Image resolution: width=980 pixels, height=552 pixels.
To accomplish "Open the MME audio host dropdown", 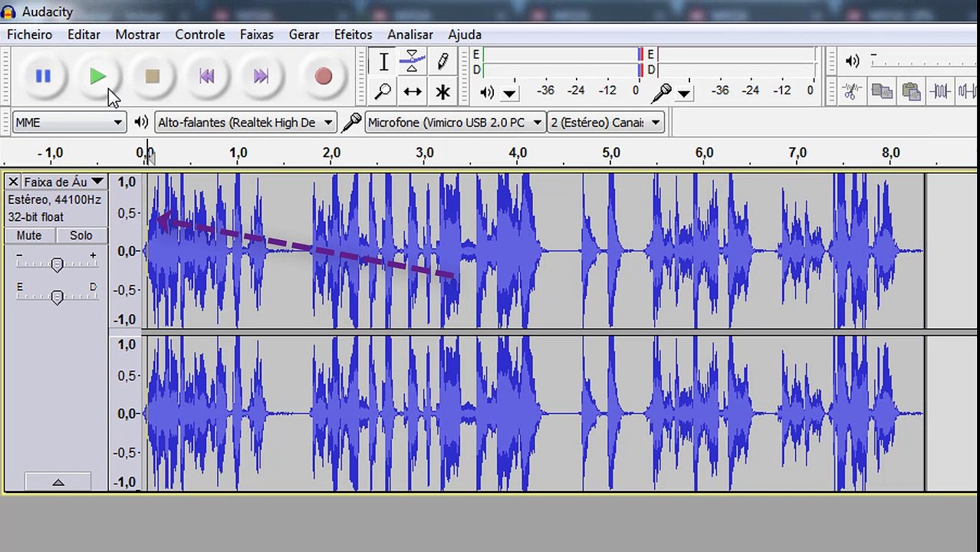I will tap(69, 122).
